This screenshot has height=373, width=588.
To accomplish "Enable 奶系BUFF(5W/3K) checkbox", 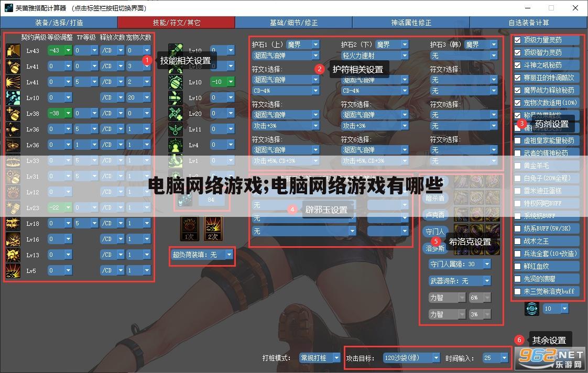I will [x=517, y=228].
